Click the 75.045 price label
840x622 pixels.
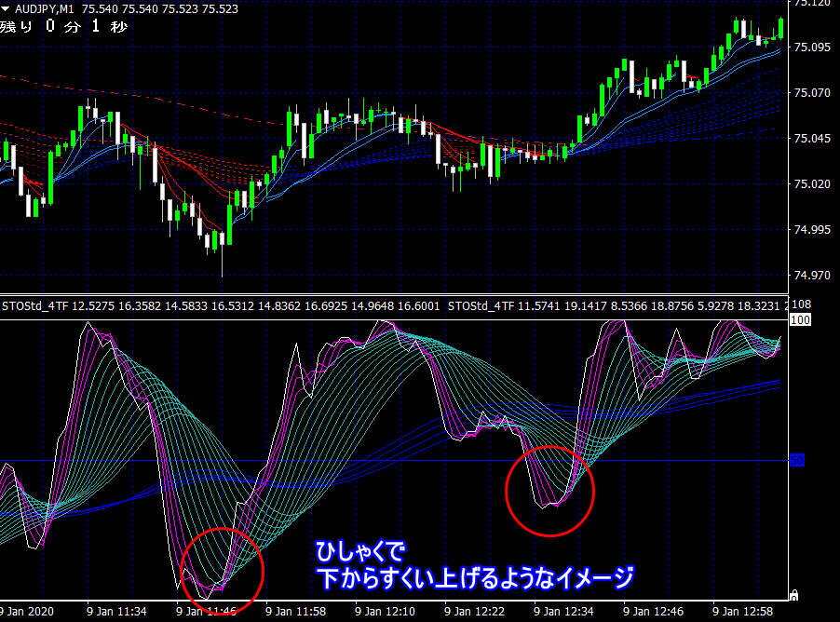tap(812, 138)
